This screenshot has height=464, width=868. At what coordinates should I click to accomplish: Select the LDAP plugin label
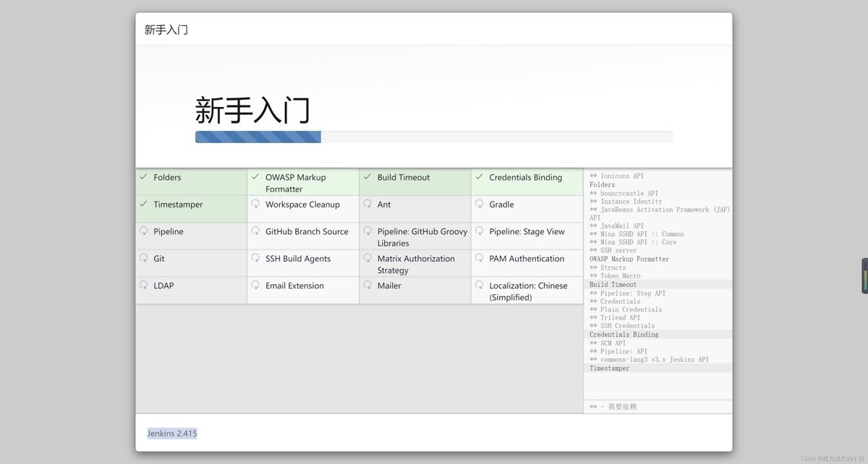(163, 285)
